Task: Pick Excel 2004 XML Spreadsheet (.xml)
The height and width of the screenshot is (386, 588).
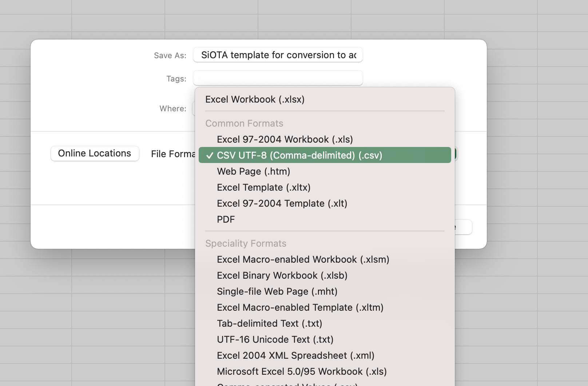Action: (295, 355)
